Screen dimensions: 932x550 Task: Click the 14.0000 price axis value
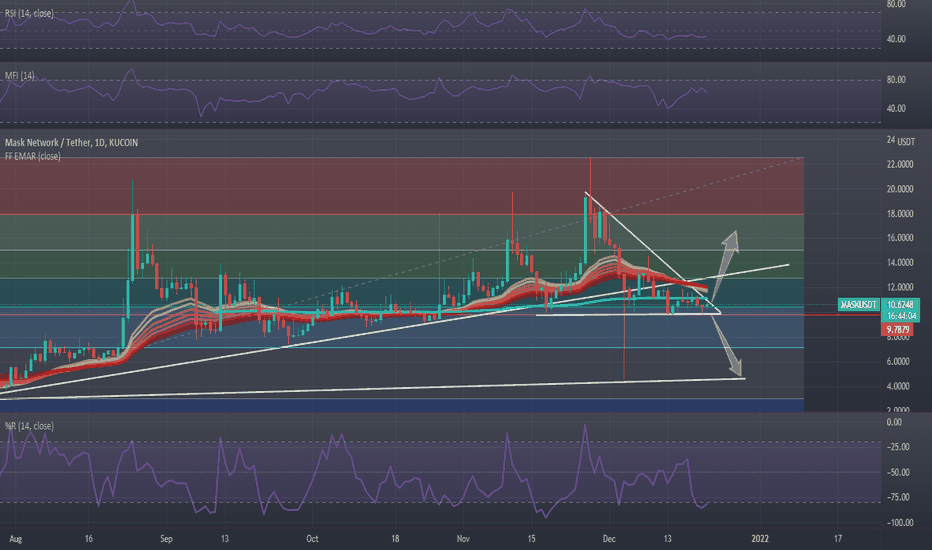900,262
